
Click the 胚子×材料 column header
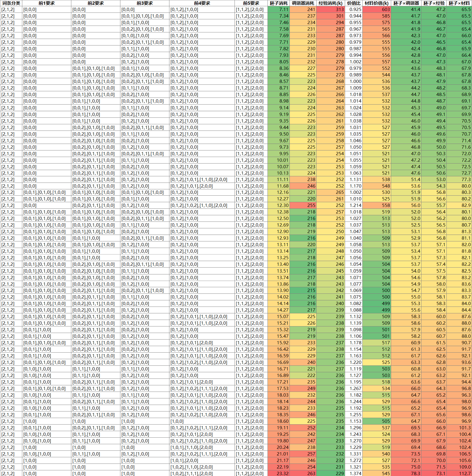(x=459, y=3)
